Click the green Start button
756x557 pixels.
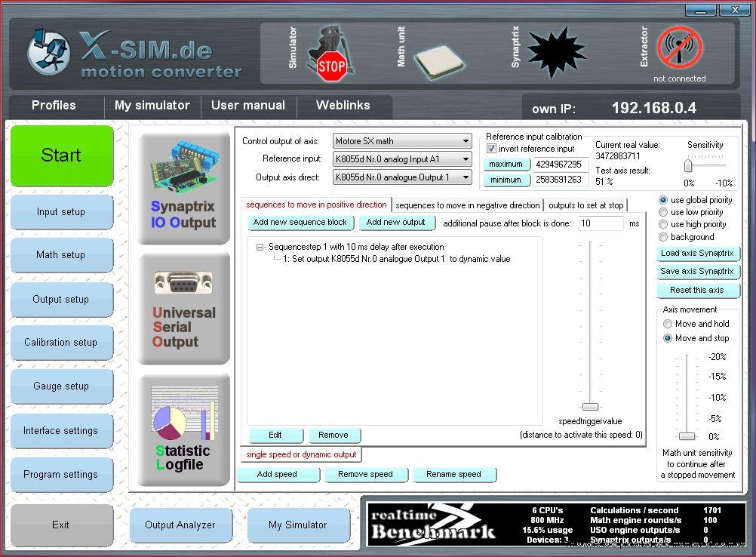pos(62,155)
